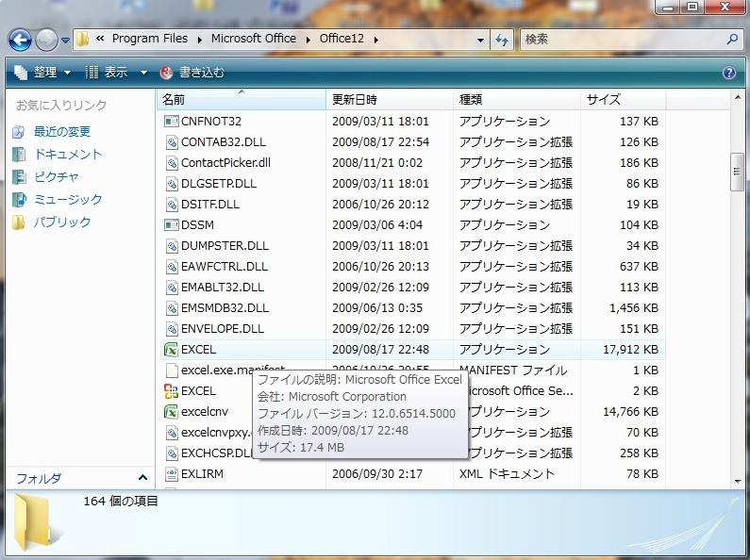Click the folder icon in address bar
This screenshot has height=560, width=750.
tap(83, 40)
